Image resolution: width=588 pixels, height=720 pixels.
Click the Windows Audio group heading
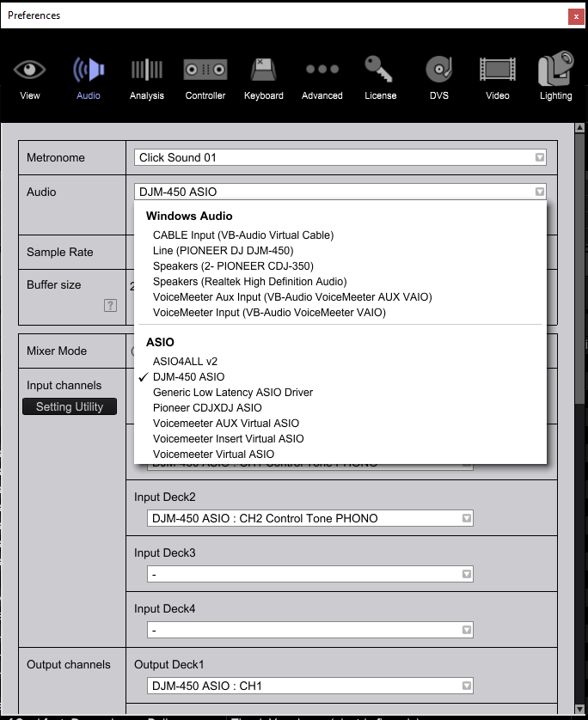[x=189, y=216]
